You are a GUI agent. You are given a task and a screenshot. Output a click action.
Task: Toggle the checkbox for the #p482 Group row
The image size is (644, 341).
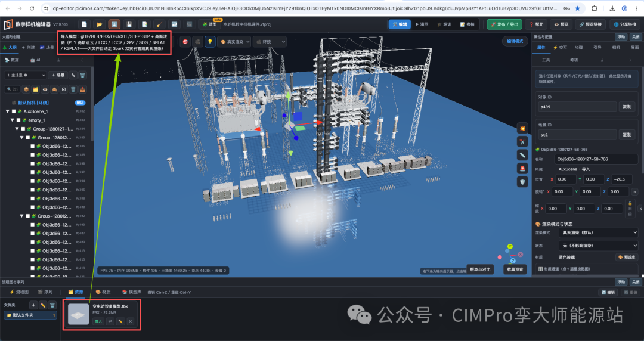click(x=28, y=216)
